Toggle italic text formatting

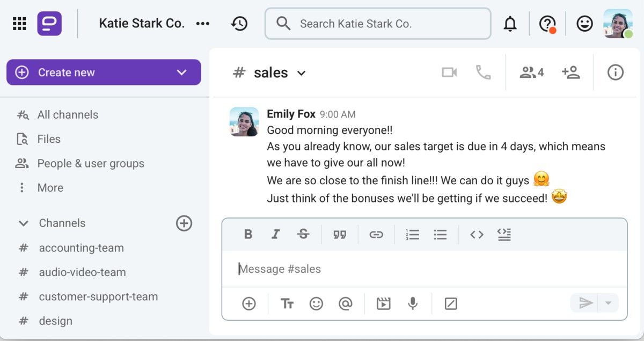click(x=275, y=234)
